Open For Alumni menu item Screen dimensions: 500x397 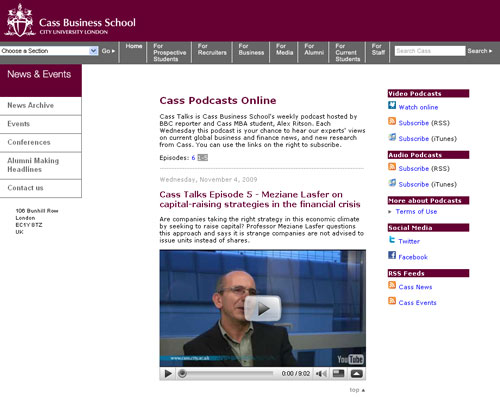pyautogui.click(x=314, y=49)
